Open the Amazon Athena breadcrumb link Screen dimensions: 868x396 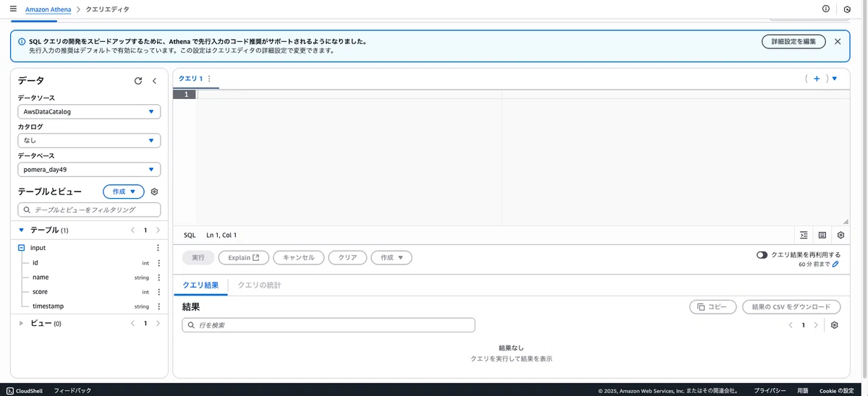48,9
